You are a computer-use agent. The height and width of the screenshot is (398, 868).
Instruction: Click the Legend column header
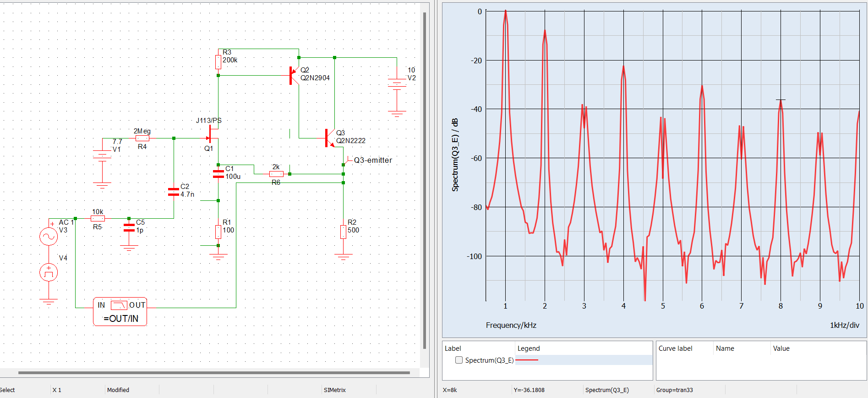tap(529, 348)
